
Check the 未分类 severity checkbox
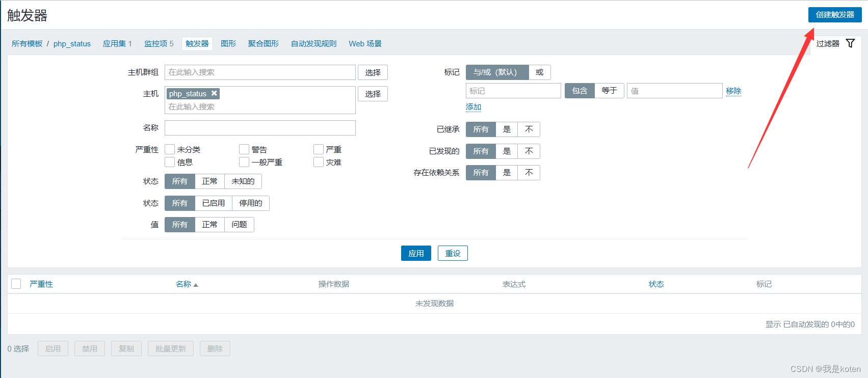point(170,149)
